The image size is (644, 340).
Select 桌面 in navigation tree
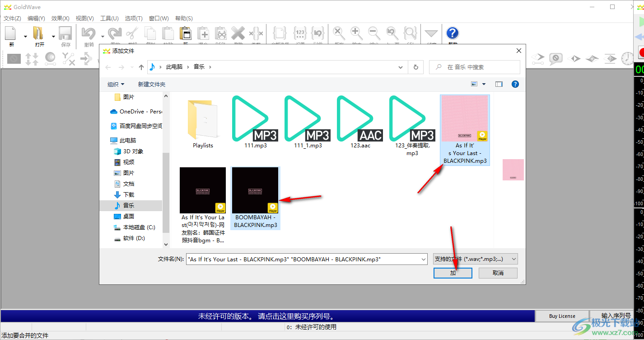point(129,216)
